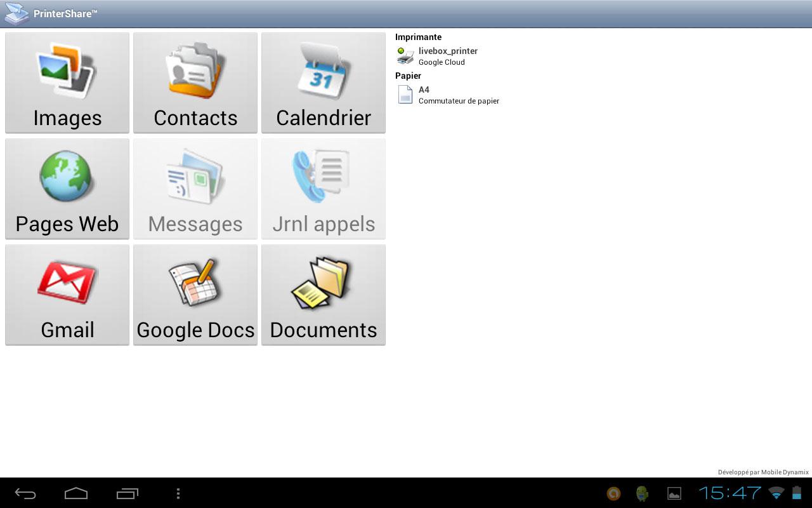Tap the battery status icon
The width and height of the screenshot is (812, 508).
tap(797, 493)
